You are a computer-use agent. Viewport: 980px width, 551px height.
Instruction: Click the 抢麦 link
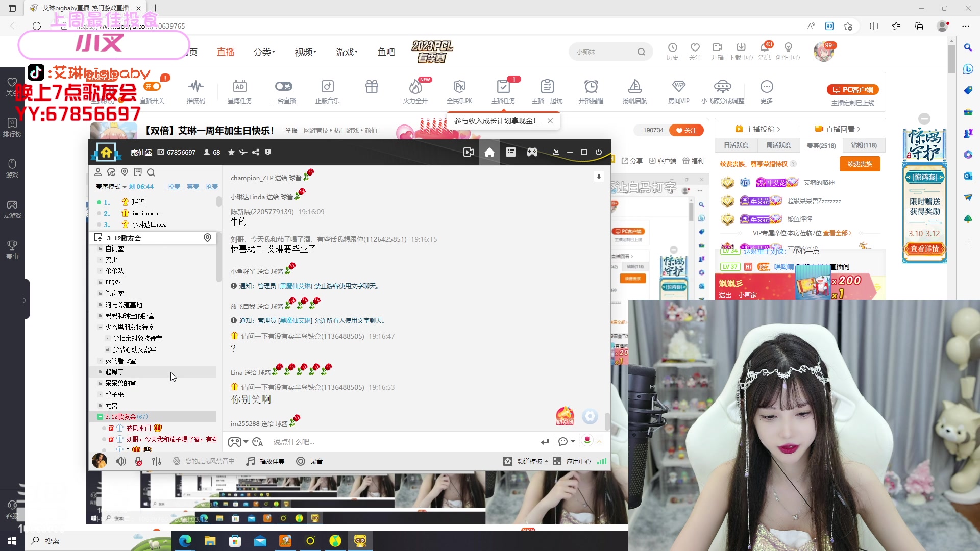[x=212, y=187]
